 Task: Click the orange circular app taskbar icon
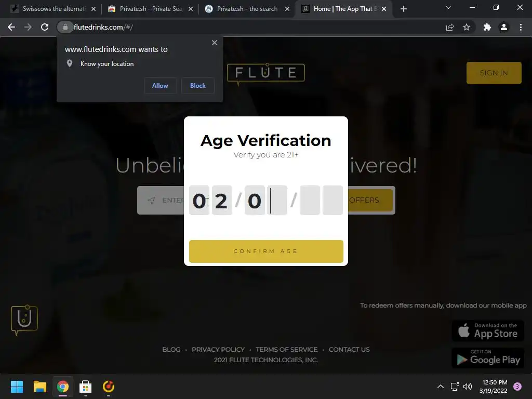pos(109,387)
